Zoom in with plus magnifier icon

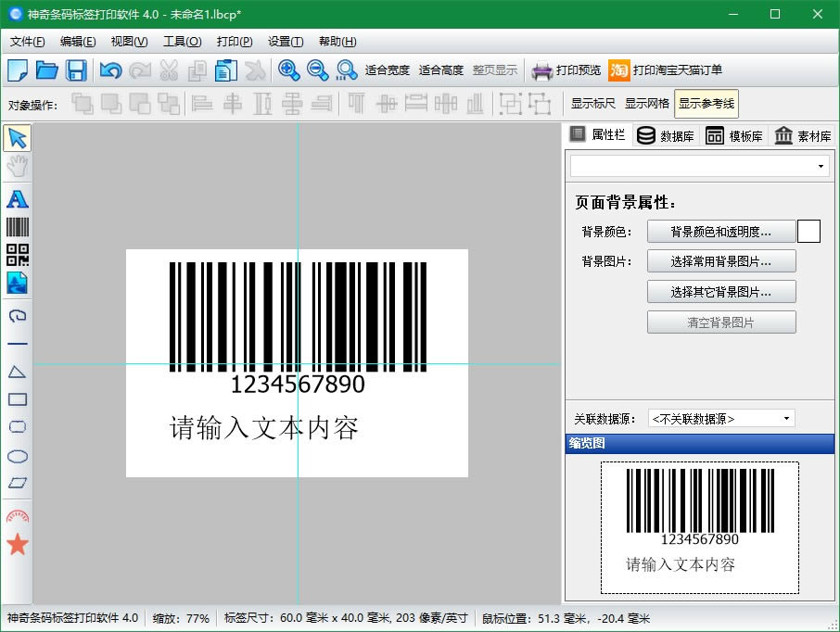(x=288, y=70)
